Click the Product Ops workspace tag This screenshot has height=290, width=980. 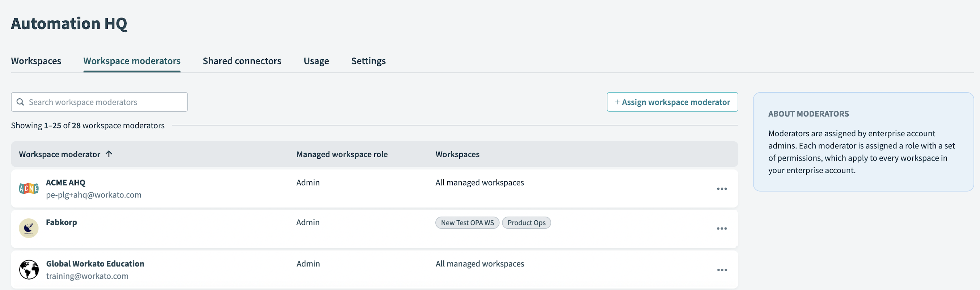click(x=526, y=223)
